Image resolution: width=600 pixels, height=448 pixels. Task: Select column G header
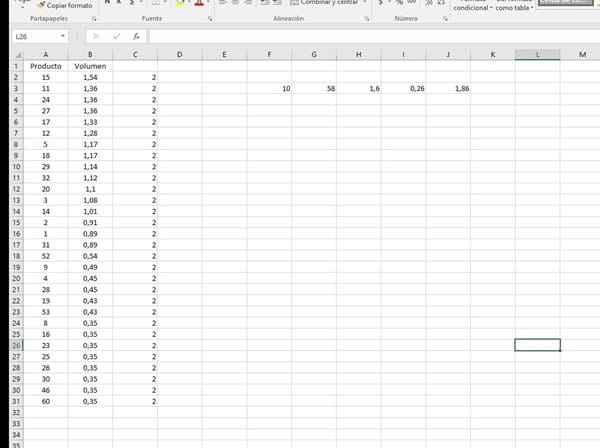[314, 55]
